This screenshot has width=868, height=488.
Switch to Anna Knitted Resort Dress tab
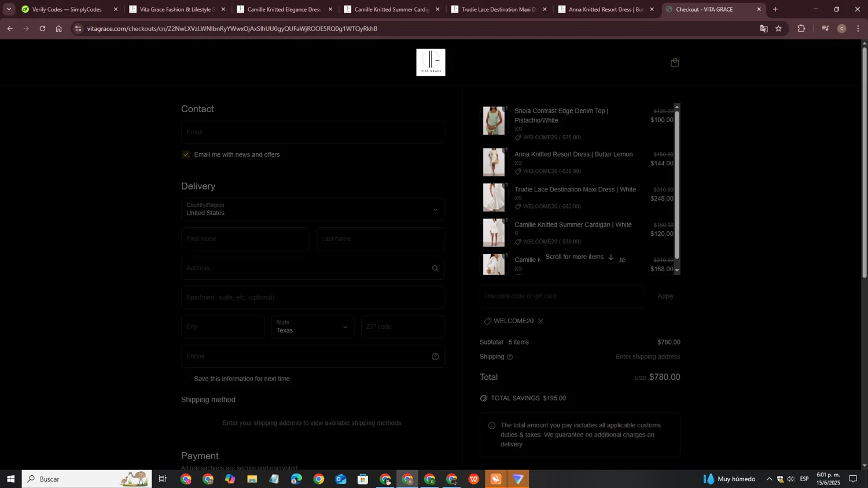tap(605, 9)
